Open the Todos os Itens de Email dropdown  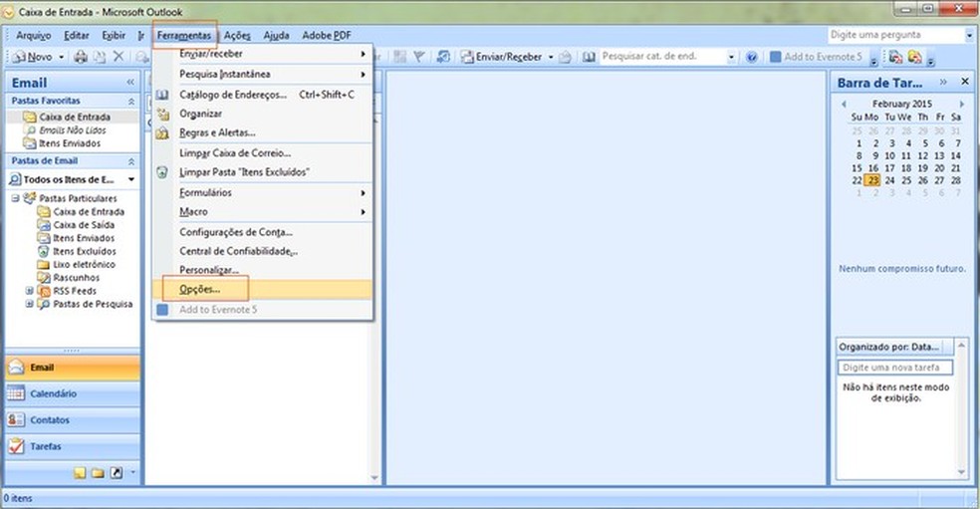(x=131, y=179)
